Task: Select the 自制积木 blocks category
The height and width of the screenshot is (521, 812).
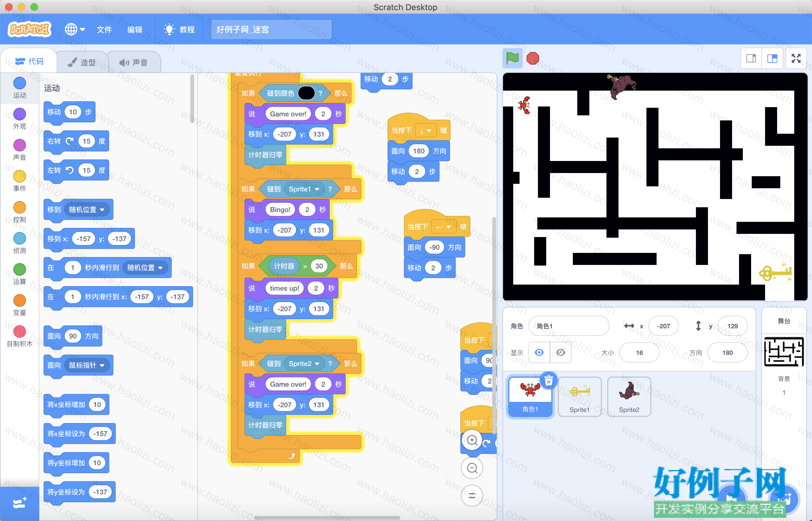Action: [19, 337]
